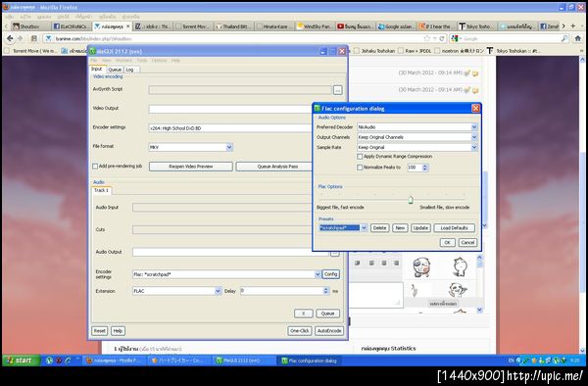Screen dimensions: 588x386
Task: Click the YouTube tab icon in Firefox
Action: click(x=340, y=26)
